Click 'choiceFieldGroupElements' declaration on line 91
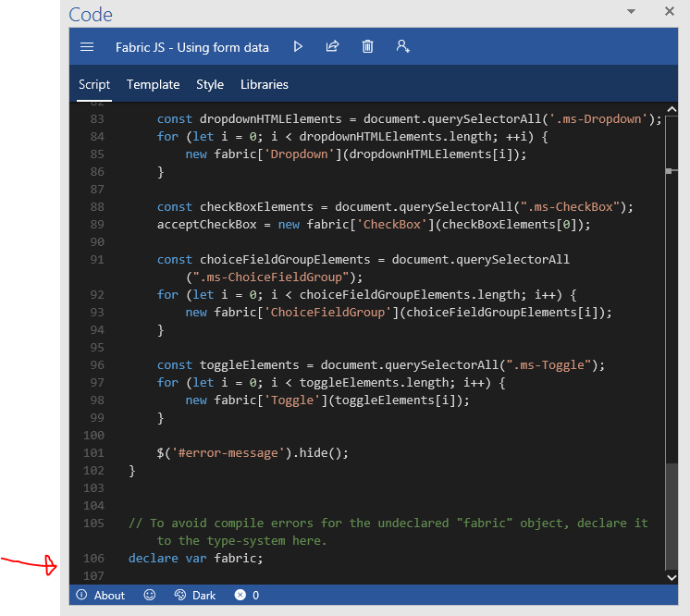Screen dimensions: 690x616 coord(285,260)
